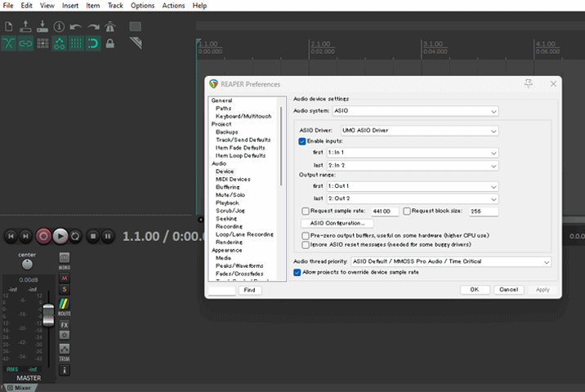Toggle item grouping link icon
This screenshot has height=392, width=585.
coord(25,43)
